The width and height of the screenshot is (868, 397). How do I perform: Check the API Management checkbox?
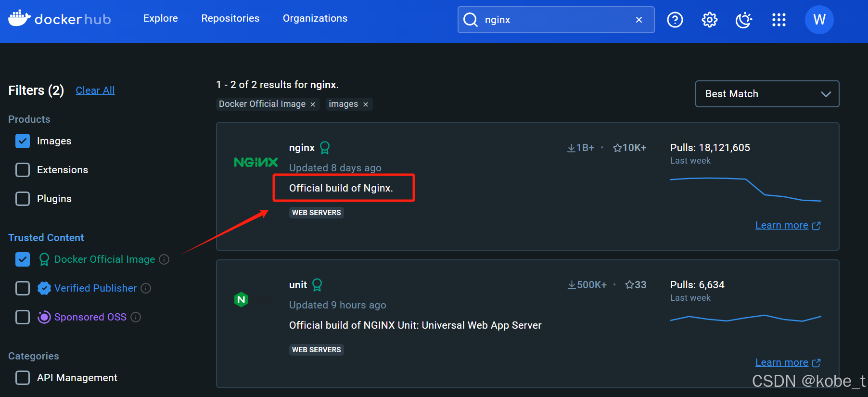tap(23, 378)
